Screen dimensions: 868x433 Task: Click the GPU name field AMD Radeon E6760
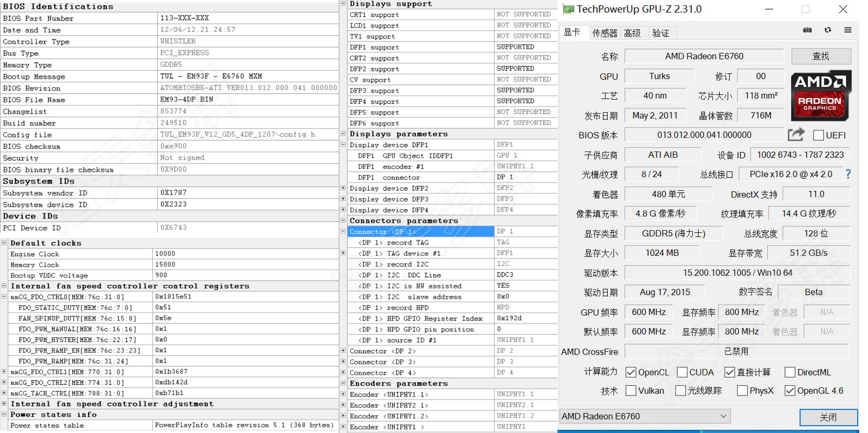tap(704, 56)
